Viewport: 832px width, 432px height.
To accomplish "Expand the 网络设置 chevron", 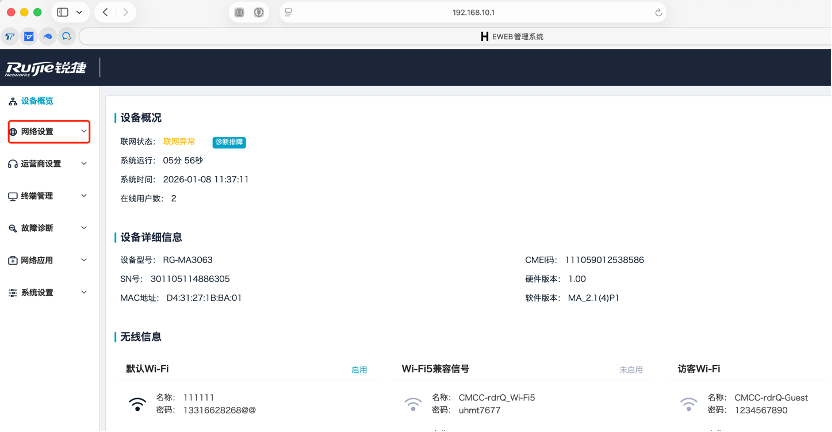I will [x=83, y=131].
